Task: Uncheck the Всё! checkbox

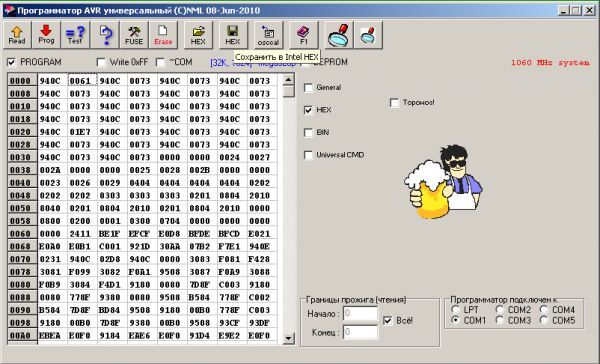Action: [x=387, y=320]
